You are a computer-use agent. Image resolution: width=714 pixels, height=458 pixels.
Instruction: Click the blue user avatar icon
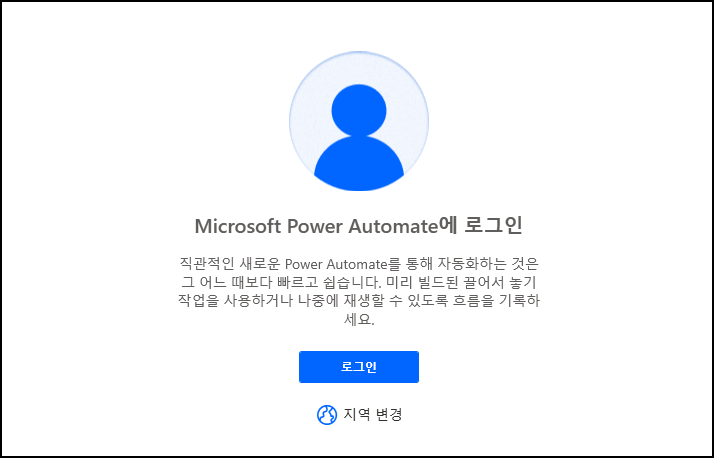pos(359,121)
